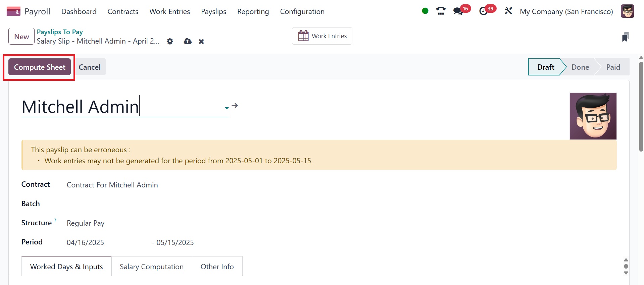Image resolution: width=644 pixels, height=285 pixels.
Task: Open the Other Info tab
Action: [217, 267]
